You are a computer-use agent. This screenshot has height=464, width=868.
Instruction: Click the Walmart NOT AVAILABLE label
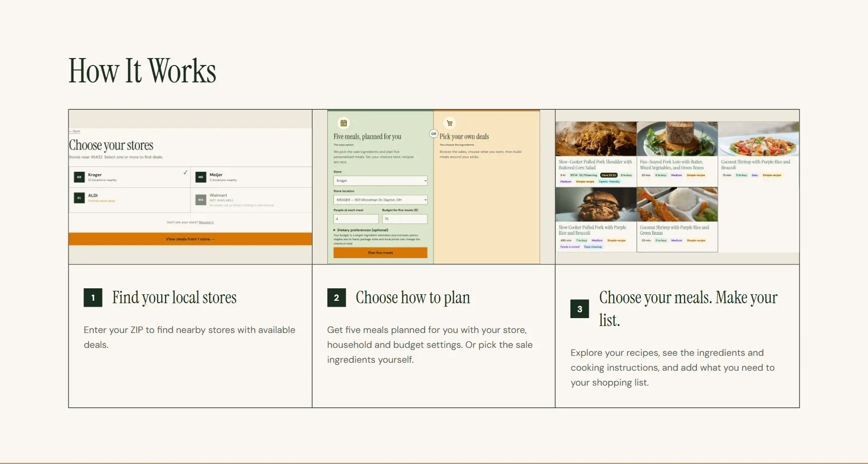pyautogui.click(x=221, y=200)
